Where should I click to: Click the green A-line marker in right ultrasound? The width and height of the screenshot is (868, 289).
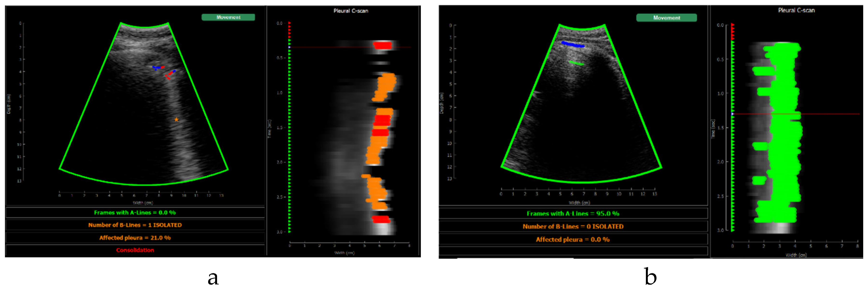coord(577,63)
